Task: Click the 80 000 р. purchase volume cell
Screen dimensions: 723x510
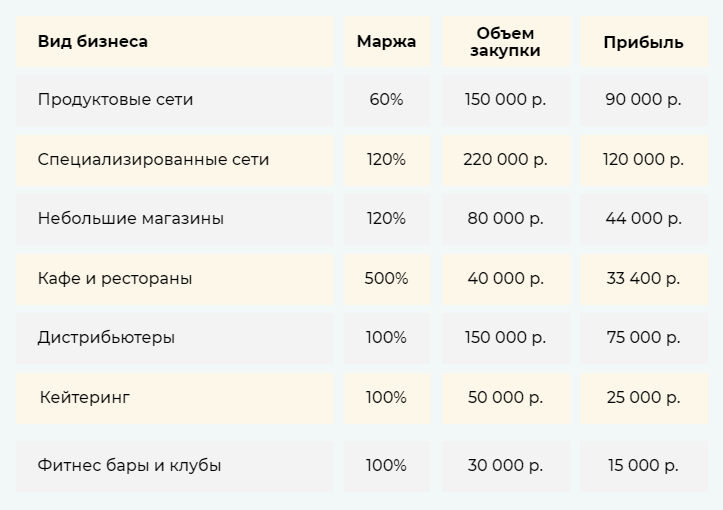Action: [x=505, y=218]
